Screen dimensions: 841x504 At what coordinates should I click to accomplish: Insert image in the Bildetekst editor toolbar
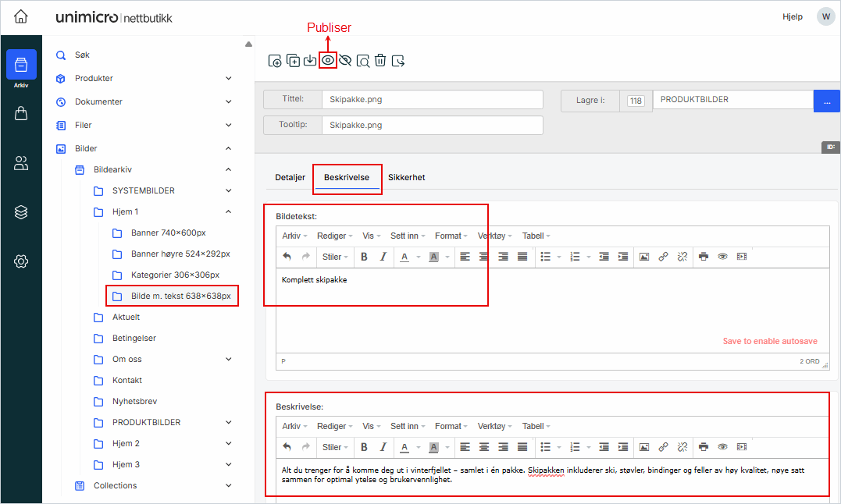point(644,257)
